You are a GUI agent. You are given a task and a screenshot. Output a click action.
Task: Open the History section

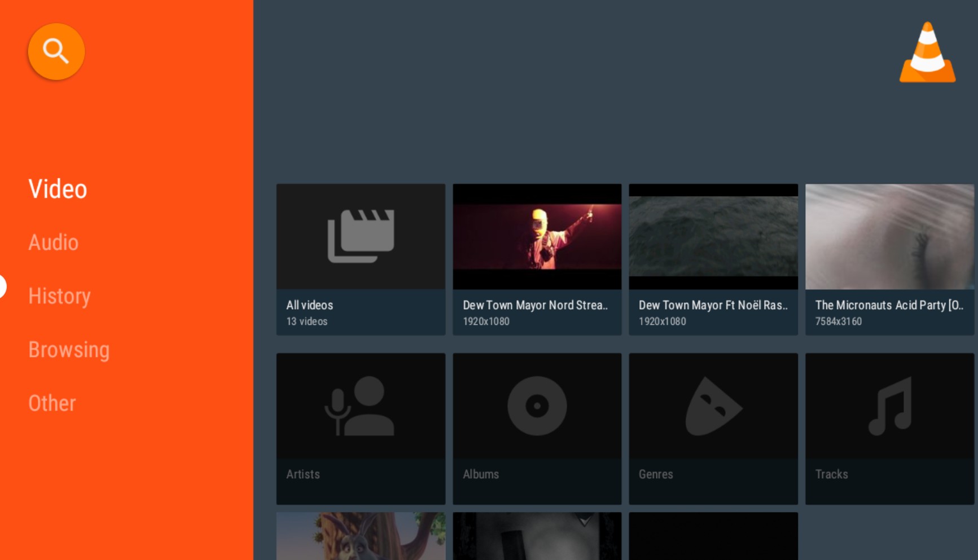click(59, 296)
